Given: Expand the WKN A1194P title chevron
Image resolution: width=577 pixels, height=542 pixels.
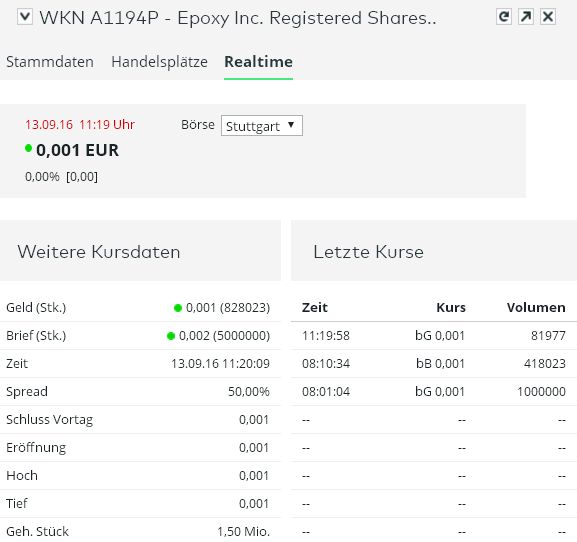Looking at the screenshot, I should [25, 17].
